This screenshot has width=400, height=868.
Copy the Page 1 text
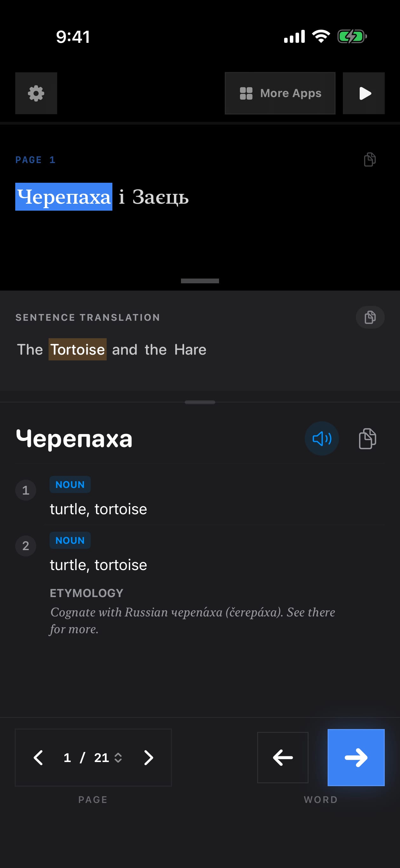(370, 159)
